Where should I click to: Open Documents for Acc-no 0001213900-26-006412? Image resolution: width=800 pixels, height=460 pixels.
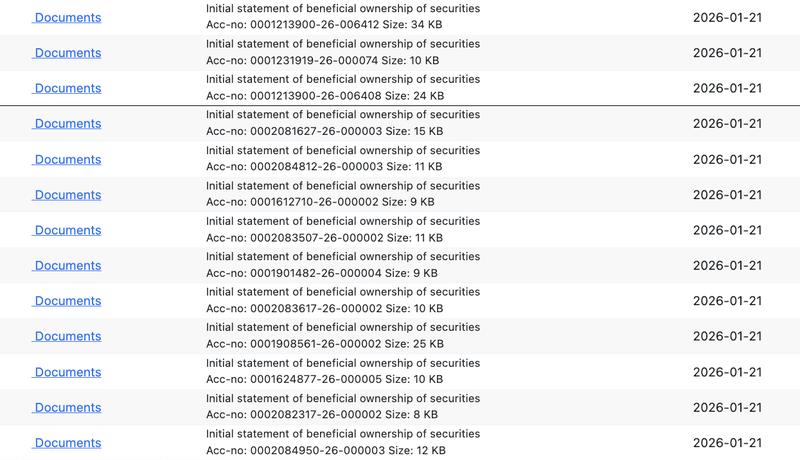point(67,18)
